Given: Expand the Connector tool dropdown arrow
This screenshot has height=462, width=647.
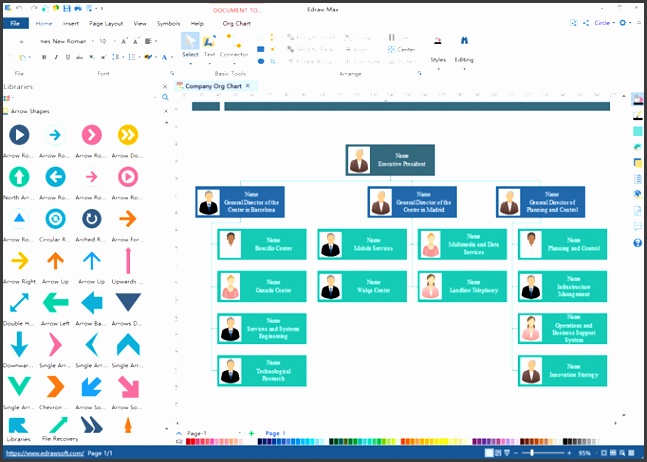Looking at the screenshot, I should 234,64.
